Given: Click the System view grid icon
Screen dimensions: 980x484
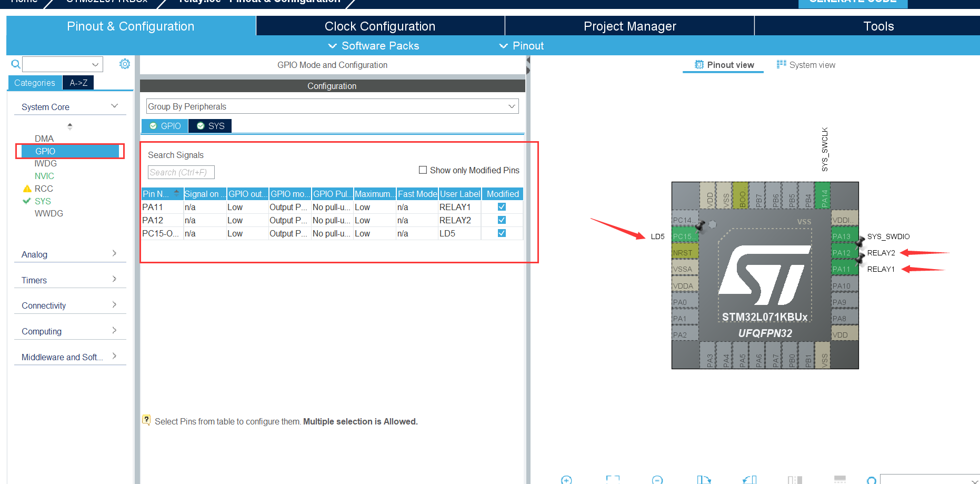Looking at the screenshot, I should pyautogui.click(x=781, y=64).
